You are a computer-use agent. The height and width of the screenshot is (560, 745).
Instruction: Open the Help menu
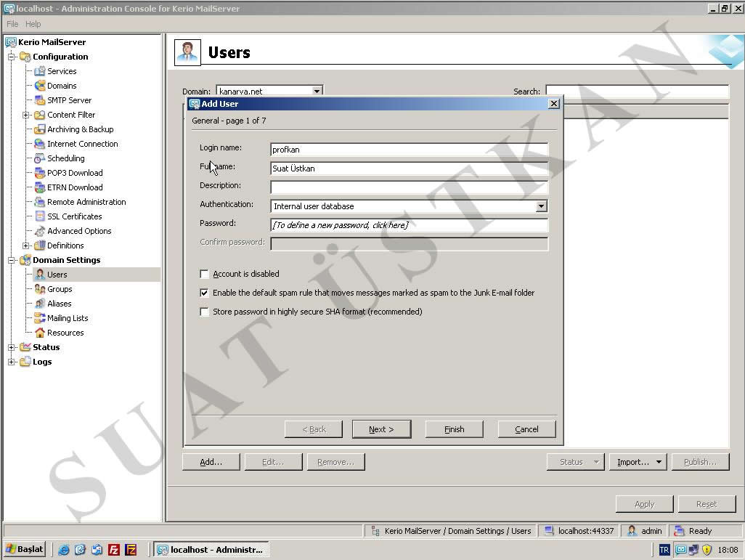[33, 24]
